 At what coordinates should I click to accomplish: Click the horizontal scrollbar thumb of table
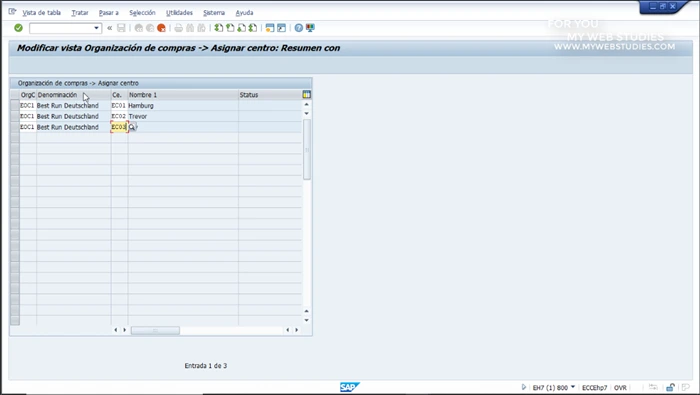155,330
